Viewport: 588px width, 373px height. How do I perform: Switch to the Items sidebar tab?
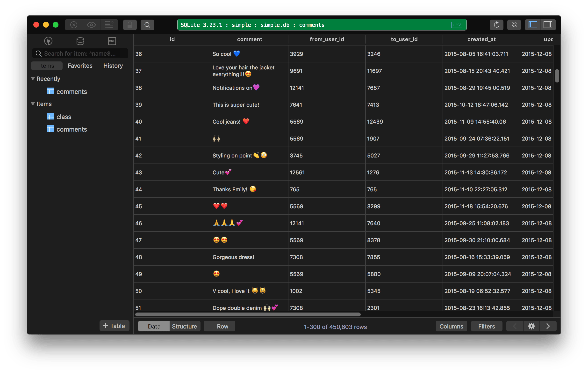pos(47,66)
